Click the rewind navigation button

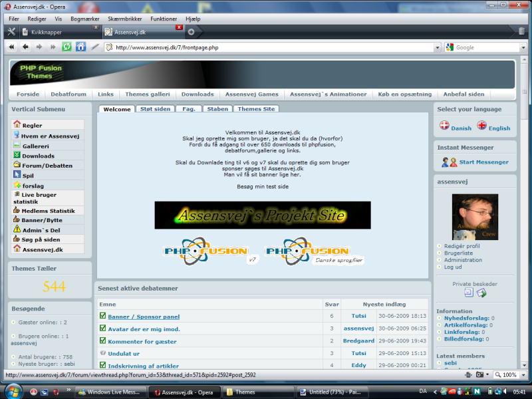12,47
